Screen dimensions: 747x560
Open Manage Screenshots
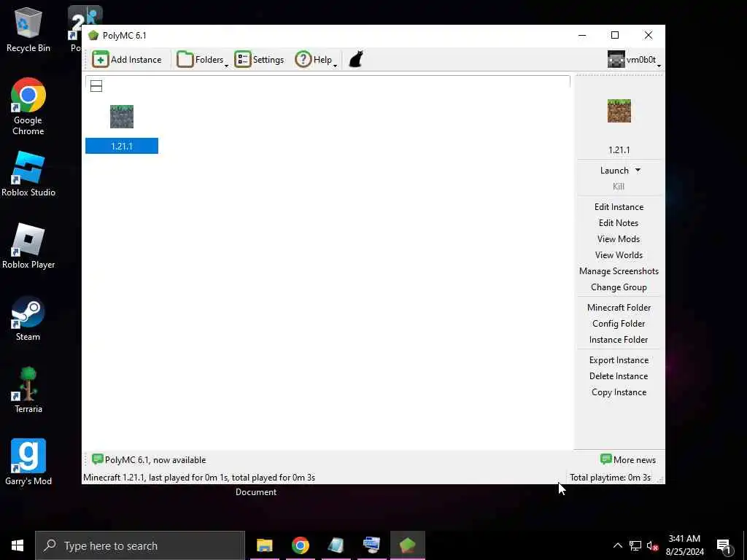point(619,271)
